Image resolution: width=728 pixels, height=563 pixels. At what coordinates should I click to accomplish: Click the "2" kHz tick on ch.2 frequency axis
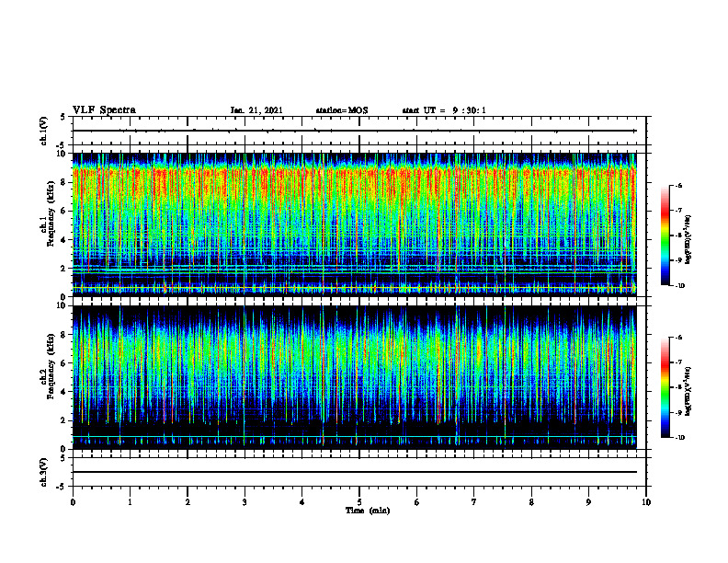pos(63,420)
